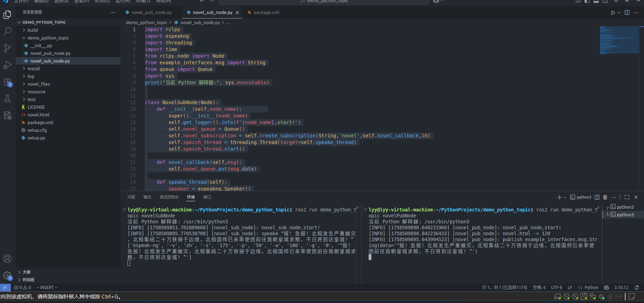Maximize the terminal panel size
644x303 pixels.
[x=627, y=197]
